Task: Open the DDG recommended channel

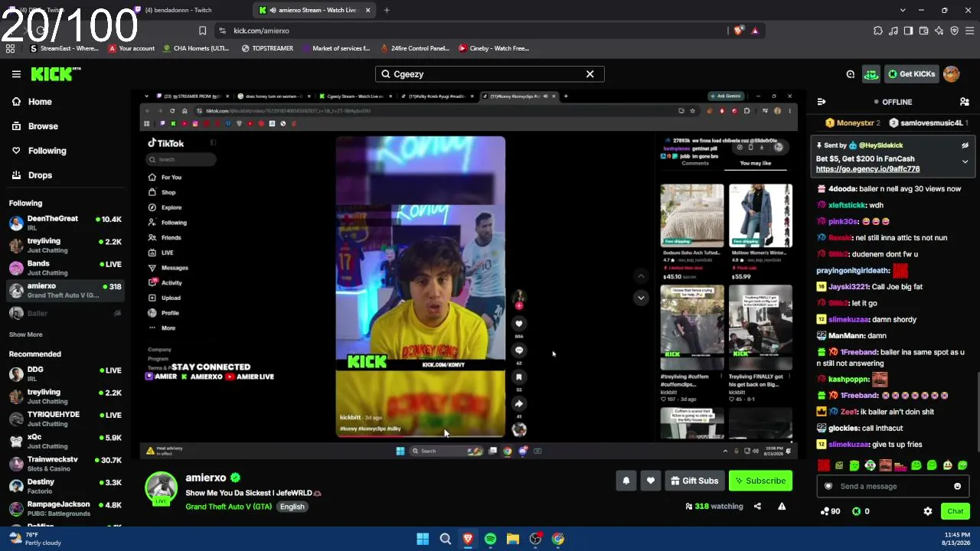Action: 65,373
